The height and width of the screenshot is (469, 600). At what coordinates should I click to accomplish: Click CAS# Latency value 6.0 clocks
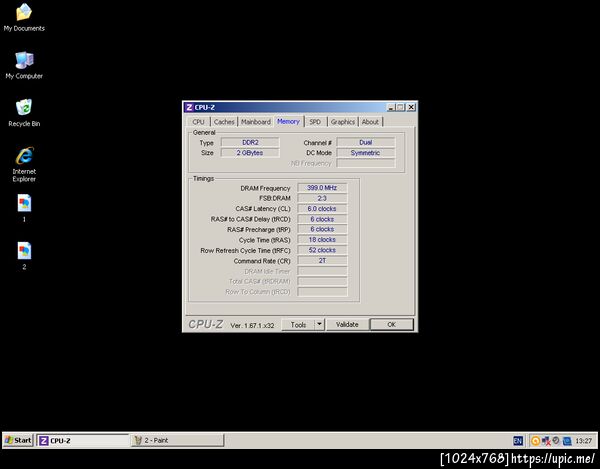tap(322, 208)
